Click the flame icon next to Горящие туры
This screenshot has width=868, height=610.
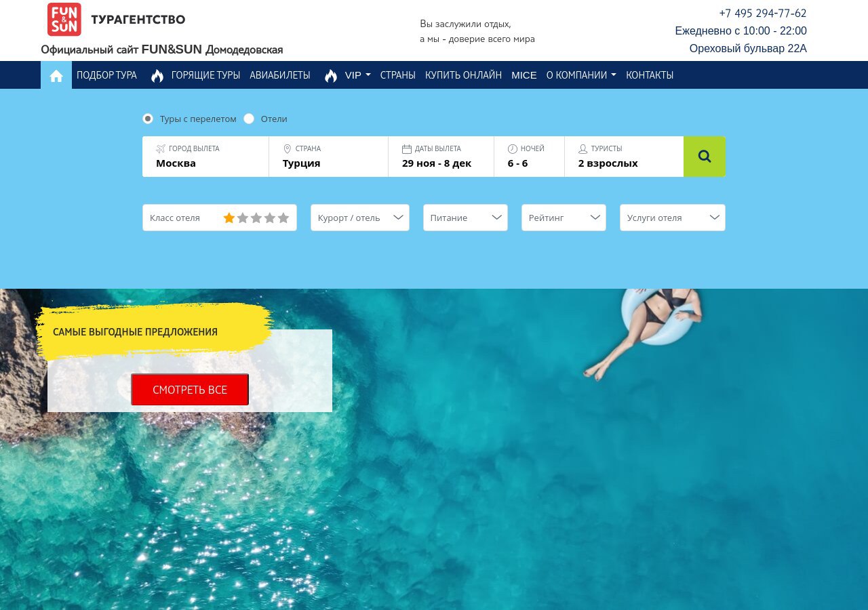(x=157, y=75)
